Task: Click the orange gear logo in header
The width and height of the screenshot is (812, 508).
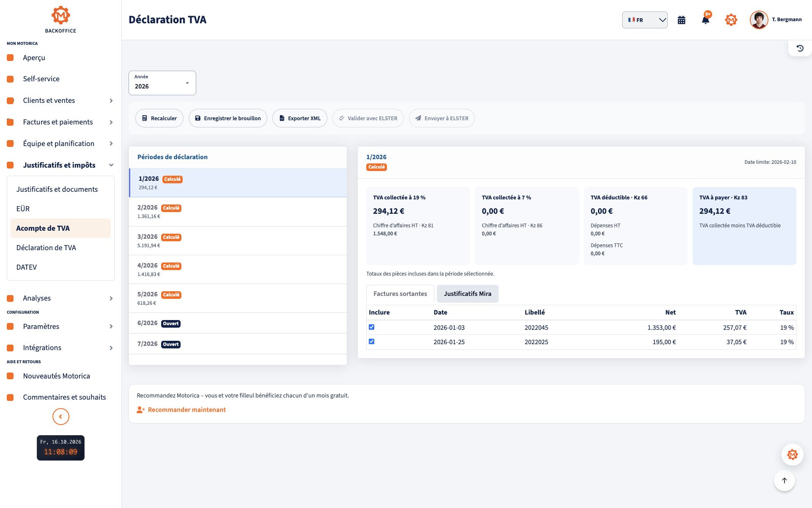Action: pyautogui.click(x=731, y=20)
